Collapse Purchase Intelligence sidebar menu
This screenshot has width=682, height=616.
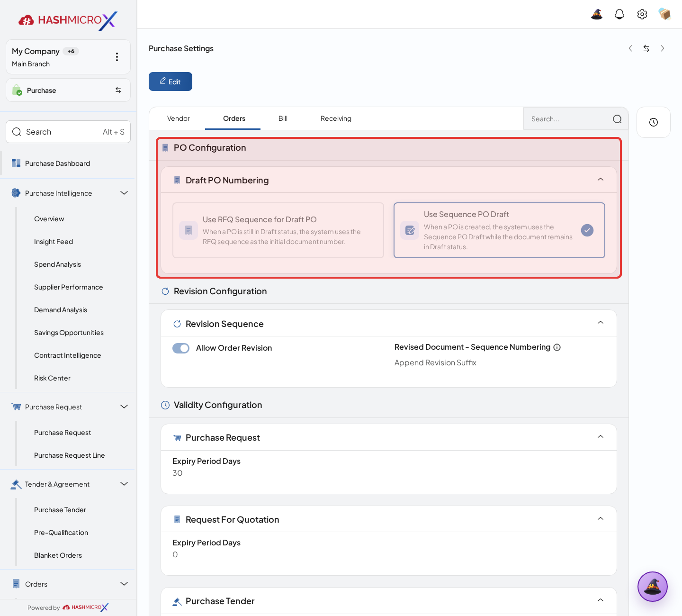coord(124,193)
